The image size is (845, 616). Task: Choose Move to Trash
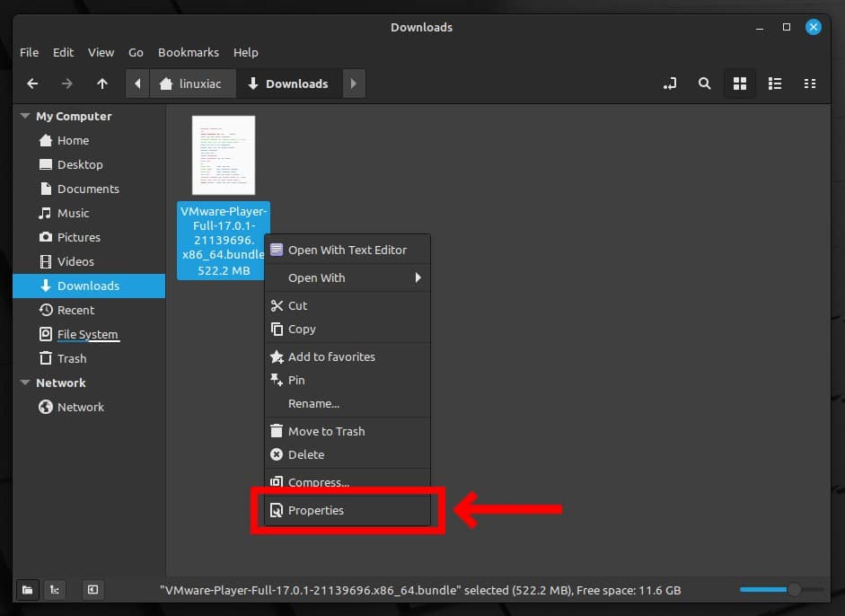pyautogui.click(x=348, y=431)
